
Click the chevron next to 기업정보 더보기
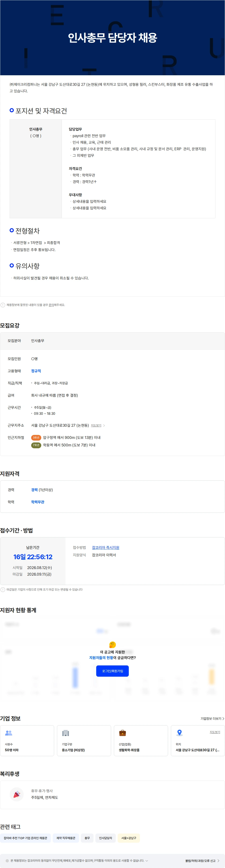[x=223, y=718]
